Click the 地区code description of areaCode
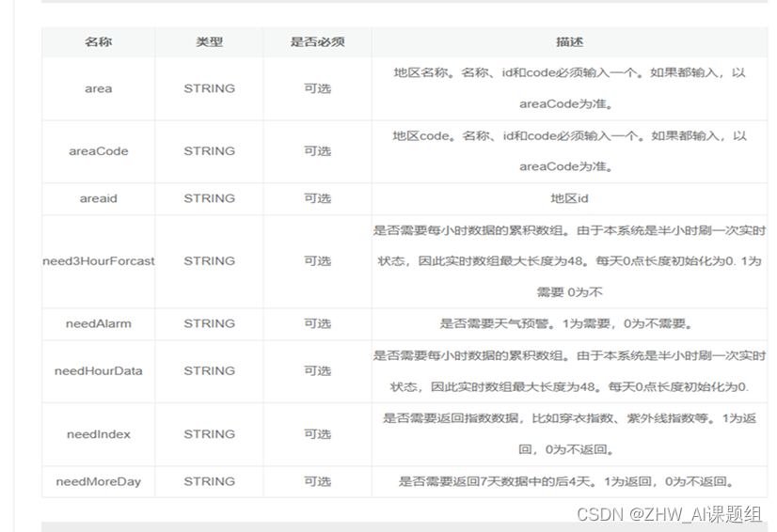 click(569, 151)
